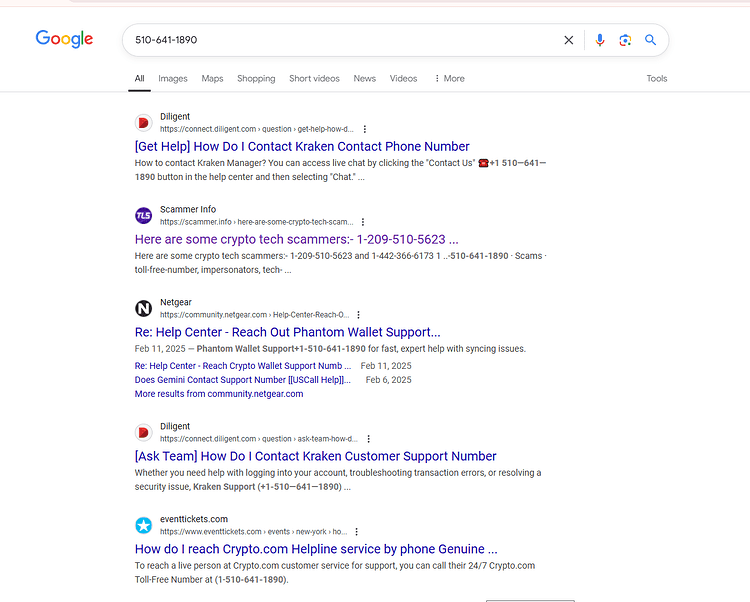The image size is (750, 602).
Task: Switch to the Images tab
Action: (x=173, y=78)
